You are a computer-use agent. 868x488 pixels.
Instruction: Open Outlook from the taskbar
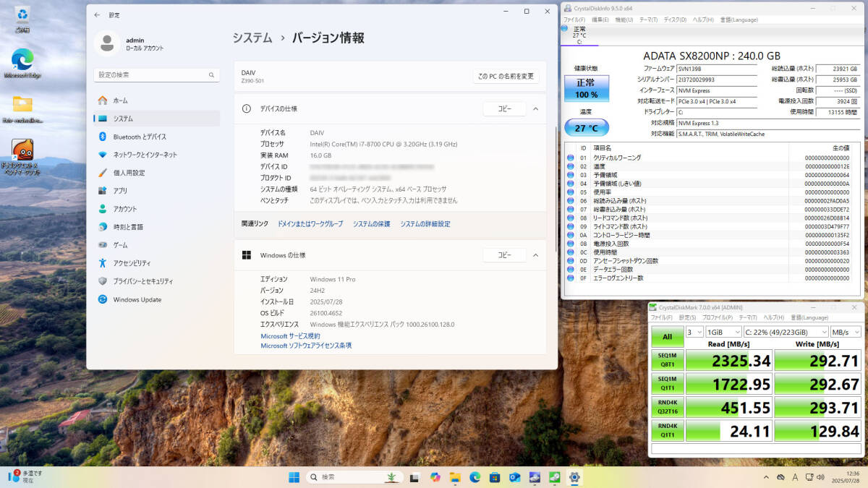pyautogui.click(x=515, y=477)
